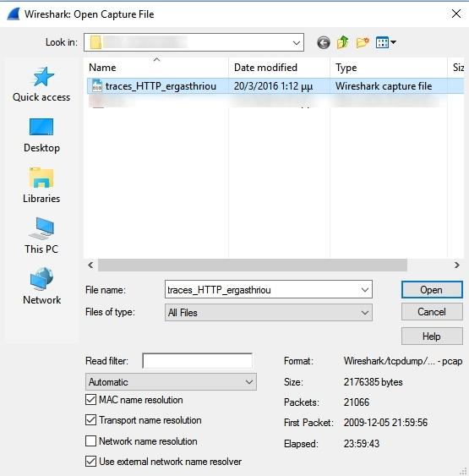The height and width of the screenshot is (476, 469).
Task: Click the scroll right arrow
Action: click(x=457, y=265)
